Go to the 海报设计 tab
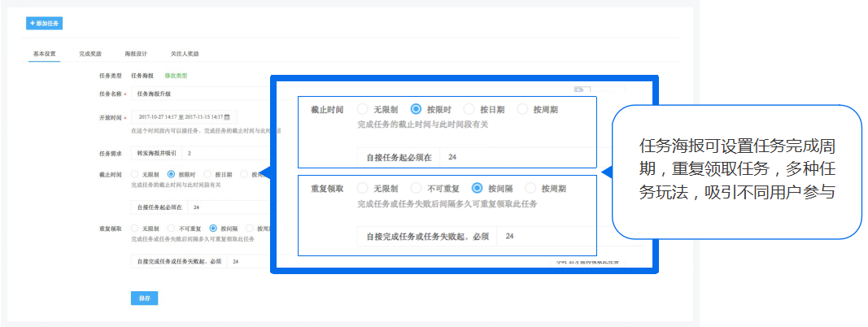This screenshot has height=327, width=868. 136,54
